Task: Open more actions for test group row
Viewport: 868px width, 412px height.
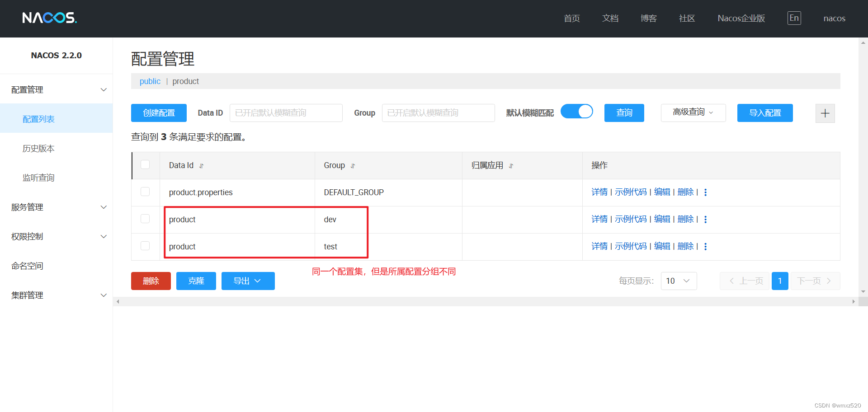Action: pos(705,247)
